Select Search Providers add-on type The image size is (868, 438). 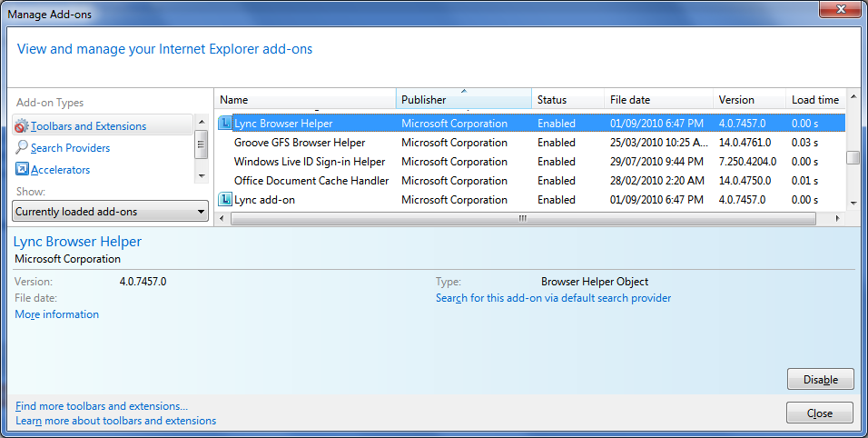pos(70,148)
